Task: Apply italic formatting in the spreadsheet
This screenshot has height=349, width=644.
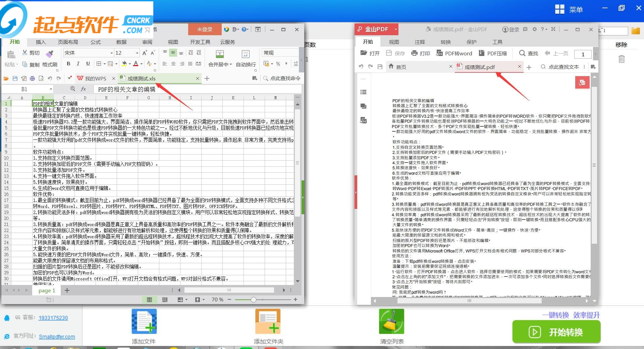Action: pos(78,64)
